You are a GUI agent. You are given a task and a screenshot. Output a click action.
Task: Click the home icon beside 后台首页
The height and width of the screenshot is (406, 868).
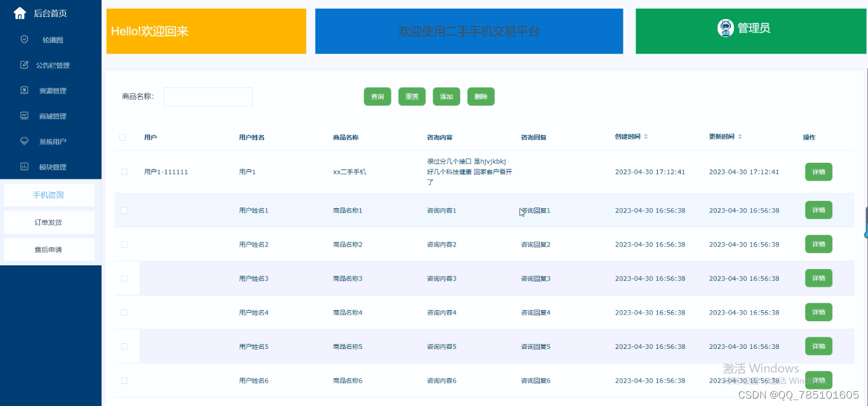[x=20, y=13]
